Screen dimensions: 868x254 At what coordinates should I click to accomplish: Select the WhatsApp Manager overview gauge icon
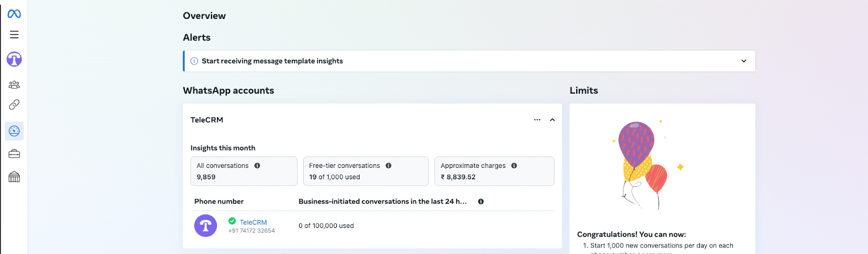(x=14, y=131)
